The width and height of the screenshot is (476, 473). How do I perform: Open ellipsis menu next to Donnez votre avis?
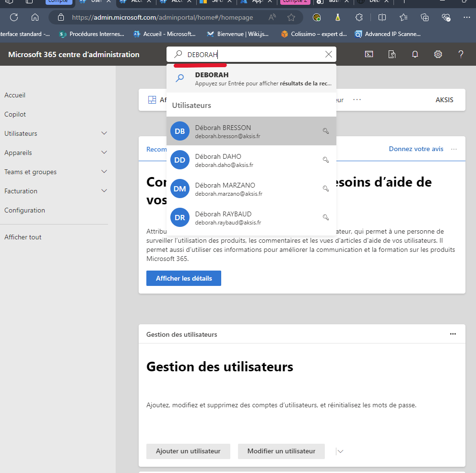pyautogui.click(x=454, y=149)
